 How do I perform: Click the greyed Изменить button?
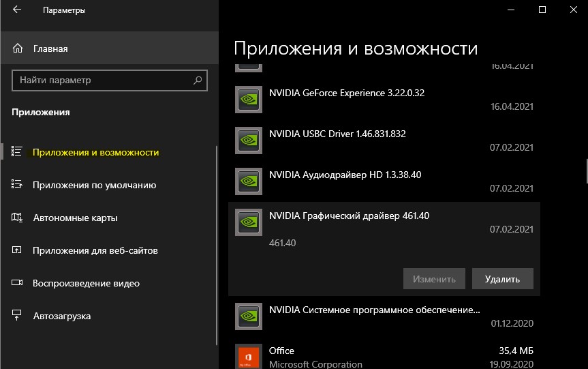click(x=434, y=279)
